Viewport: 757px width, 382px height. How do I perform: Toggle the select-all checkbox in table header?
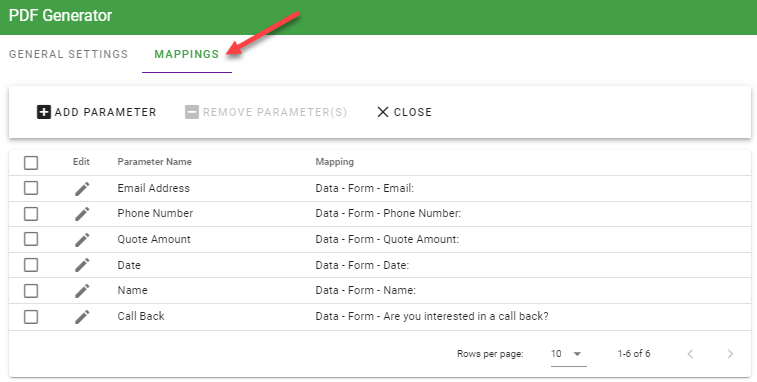click(31, 163)
